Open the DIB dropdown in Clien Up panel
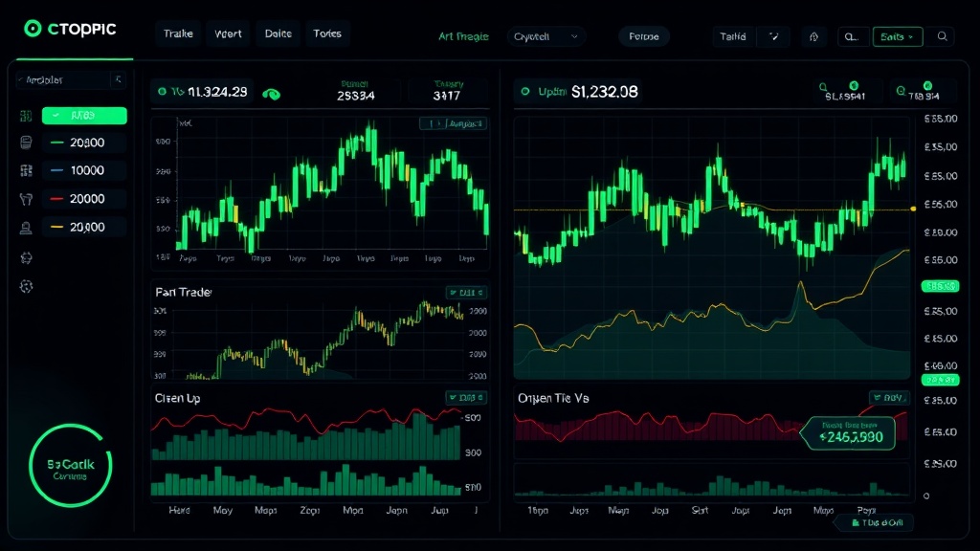The image size is (980, 551). pos(466,397)
